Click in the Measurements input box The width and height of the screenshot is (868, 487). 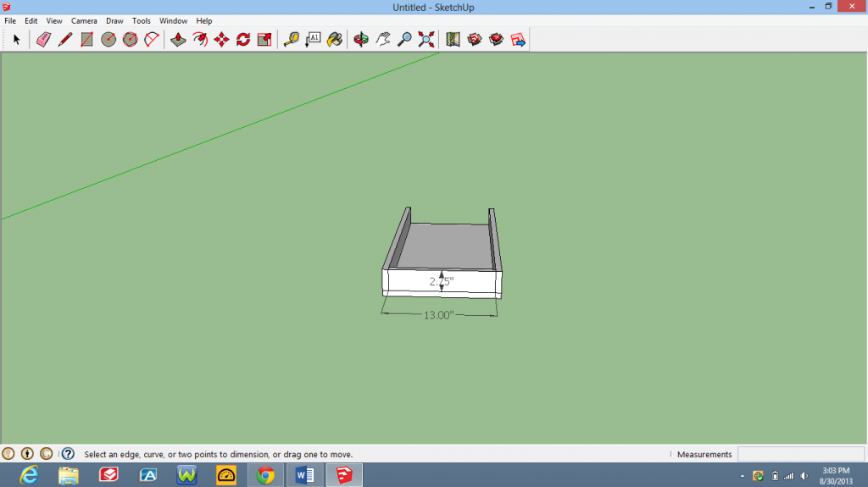[x=800, y=454]
